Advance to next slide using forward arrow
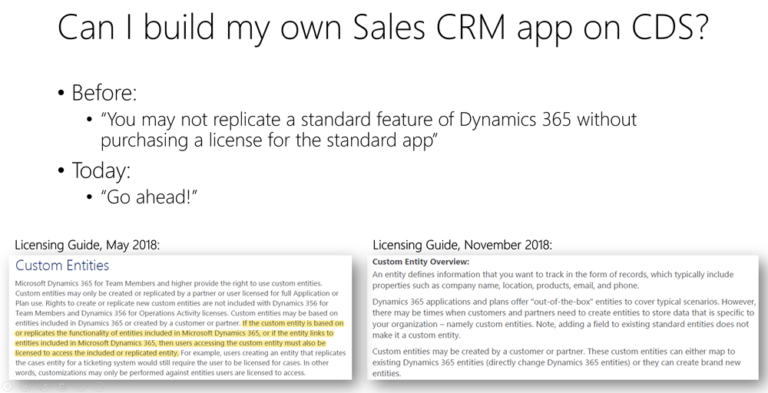This screenshot has height=393, width=768. pos(25,387)
